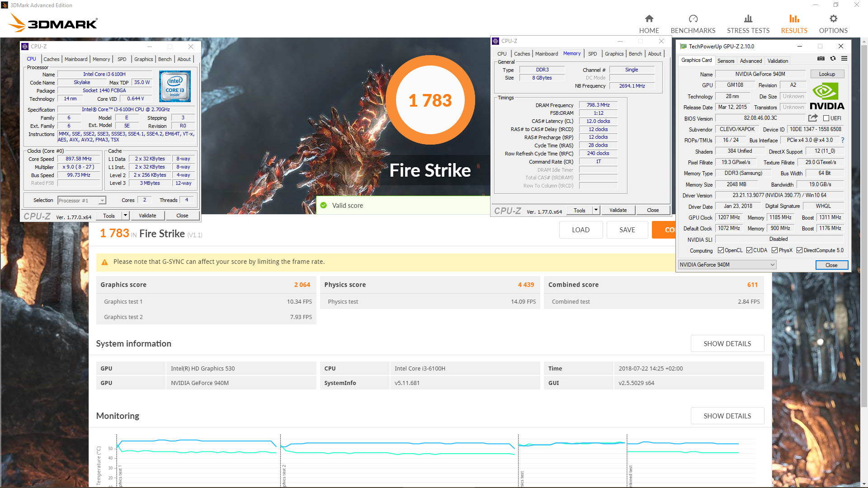Open the Options gear icon
868x488 pixels.
[833, 19]
